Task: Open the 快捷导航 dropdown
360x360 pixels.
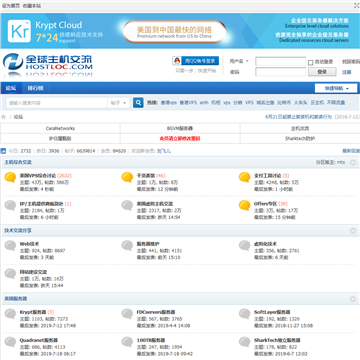Action: [336, 88]
